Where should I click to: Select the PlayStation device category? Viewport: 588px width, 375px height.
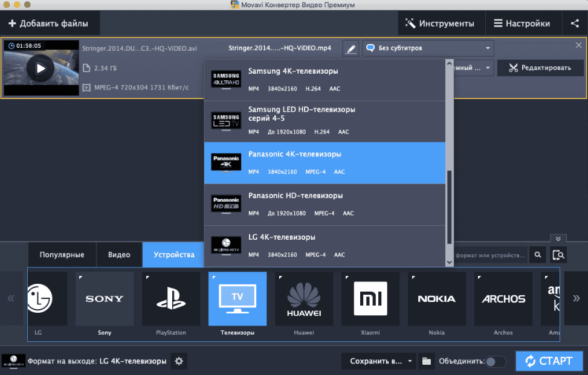tap(171, 304)
